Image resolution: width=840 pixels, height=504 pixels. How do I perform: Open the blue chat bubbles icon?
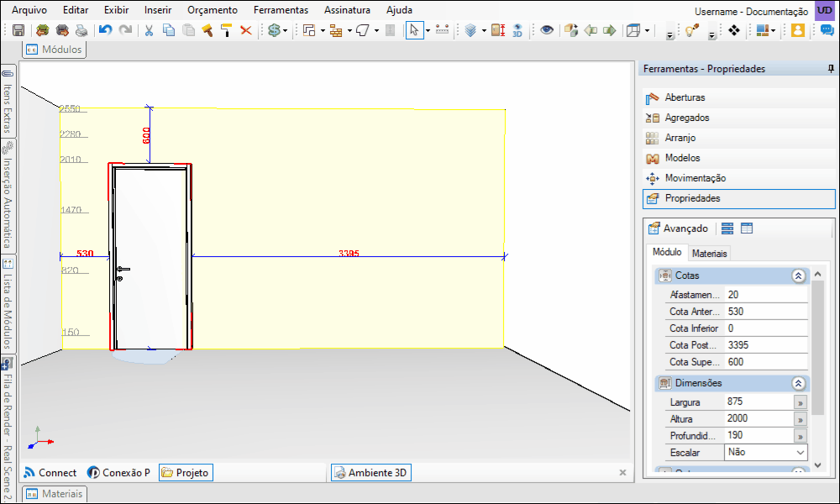[x=827, y=30]
